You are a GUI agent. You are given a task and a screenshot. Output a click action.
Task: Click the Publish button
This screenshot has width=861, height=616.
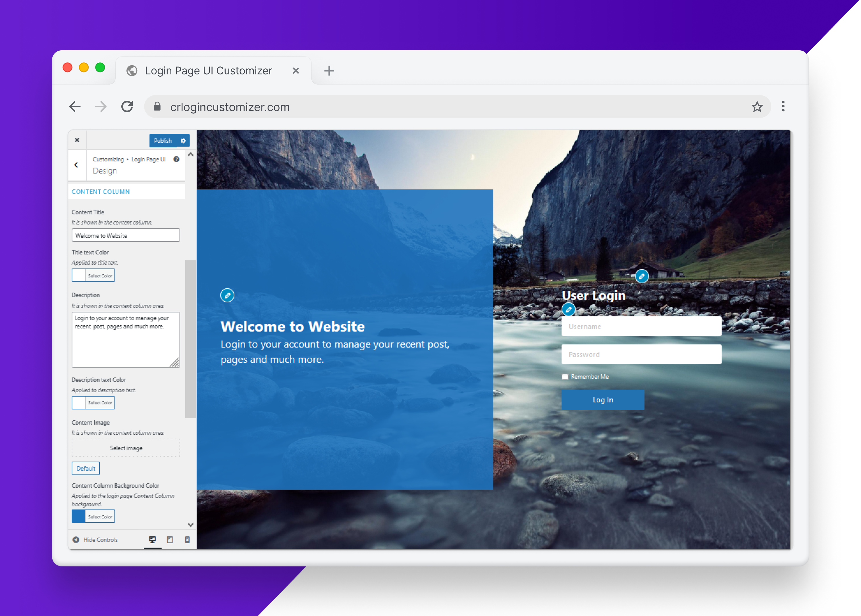tap(163, 140)
